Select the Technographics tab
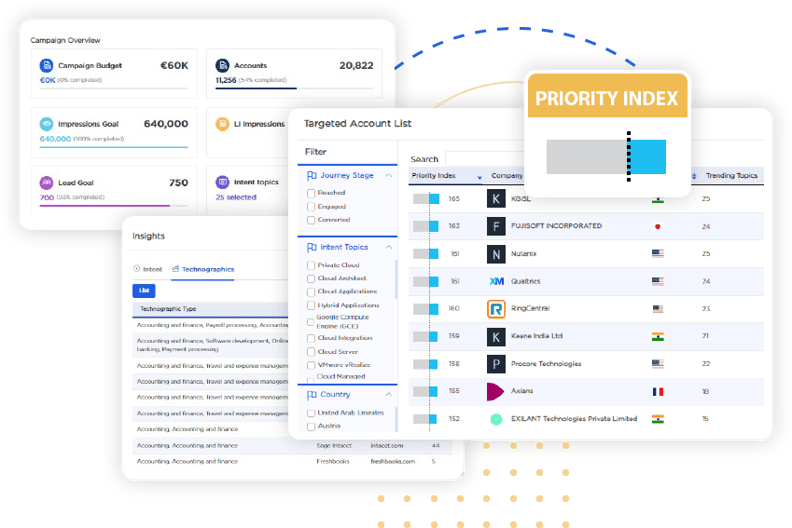Viewport: 792px width, 528px height. pyautogui.click(x=203, y=269)
